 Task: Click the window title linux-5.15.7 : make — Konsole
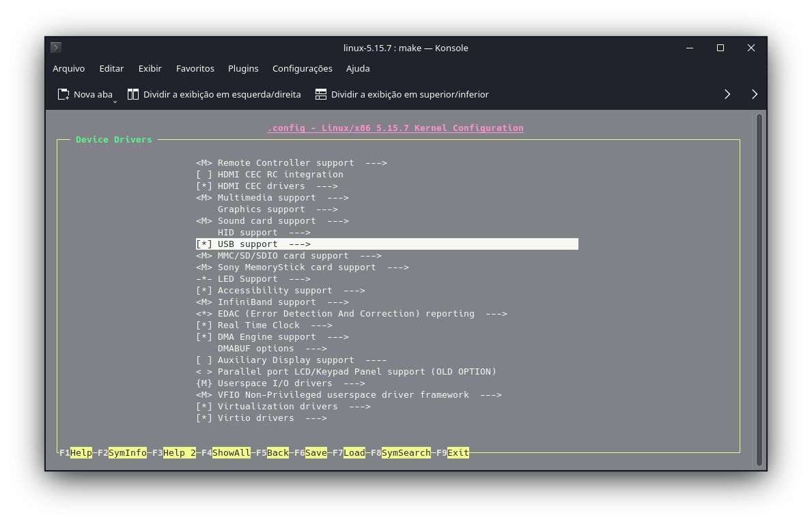point(406,48)
